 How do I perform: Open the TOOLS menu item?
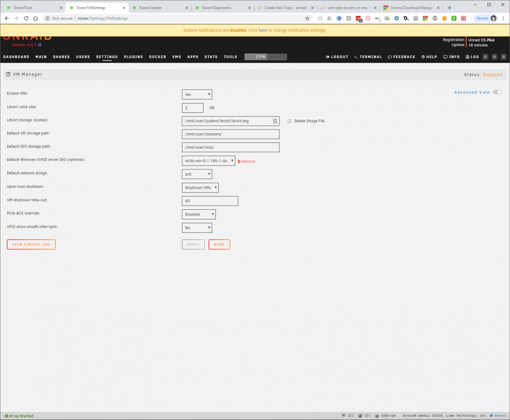click(231, 57)
